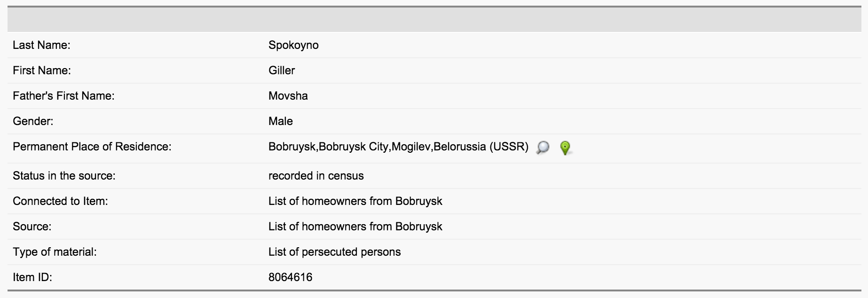The image size is (868, 298).
Task: Open the green map pin location icon
Action: (x=565, y=148)
